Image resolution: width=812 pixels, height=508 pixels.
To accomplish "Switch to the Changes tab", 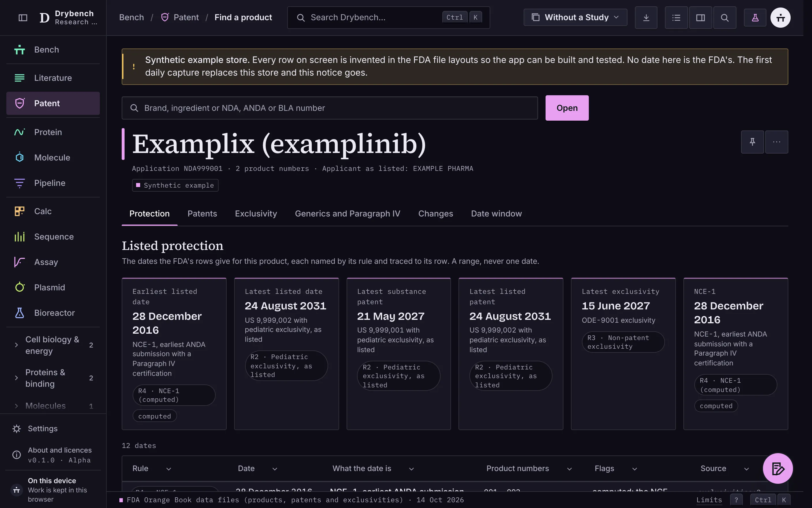I will [435, 214].
